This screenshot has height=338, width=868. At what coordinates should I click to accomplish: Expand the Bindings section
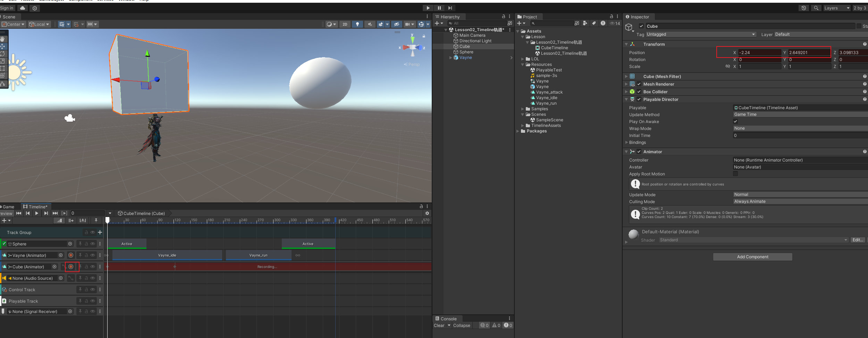click(637, 142)
